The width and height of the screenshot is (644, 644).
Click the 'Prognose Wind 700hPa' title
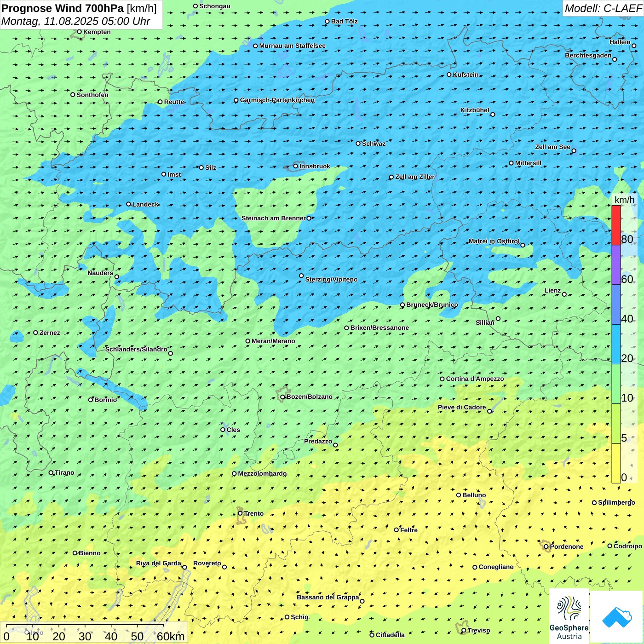coord(63,8)
